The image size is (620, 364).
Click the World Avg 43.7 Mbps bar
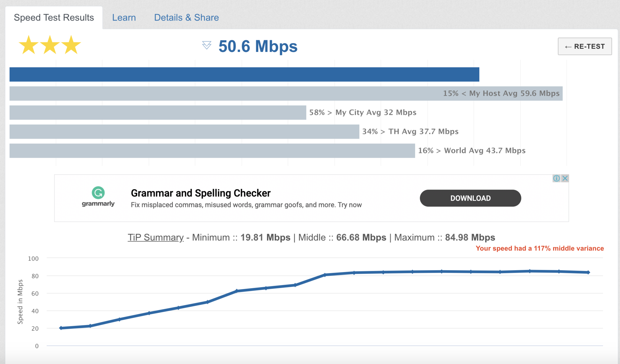[x=212, y=151]
